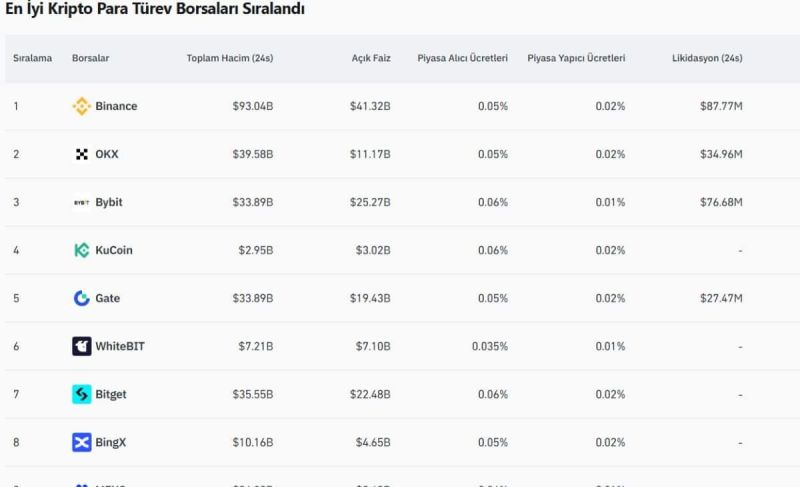Click Binance total volume $93.04B
This screenshot has height=487, width=800.
pyautogui.click(x=253, y=106)
